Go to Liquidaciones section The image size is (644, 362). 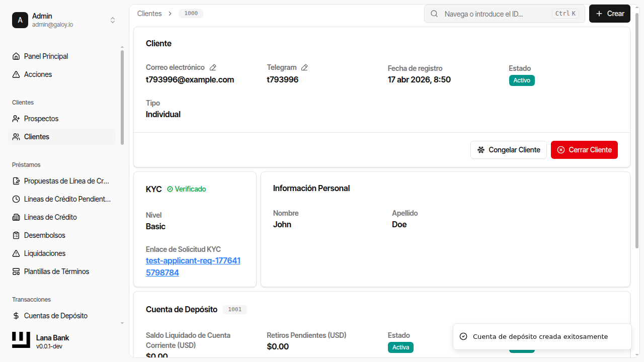coord(45,253)
